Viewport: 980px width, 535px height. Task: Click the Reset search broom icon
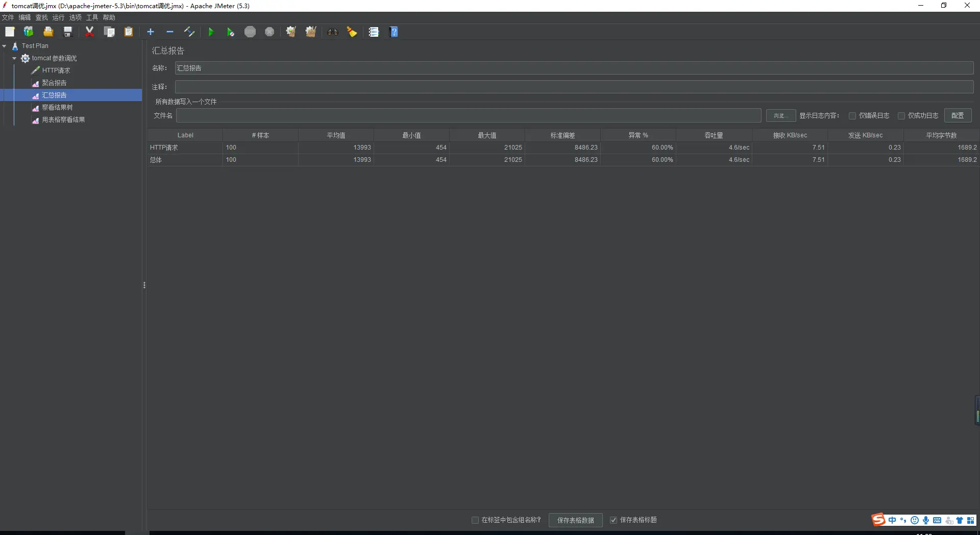pos(352,32)
